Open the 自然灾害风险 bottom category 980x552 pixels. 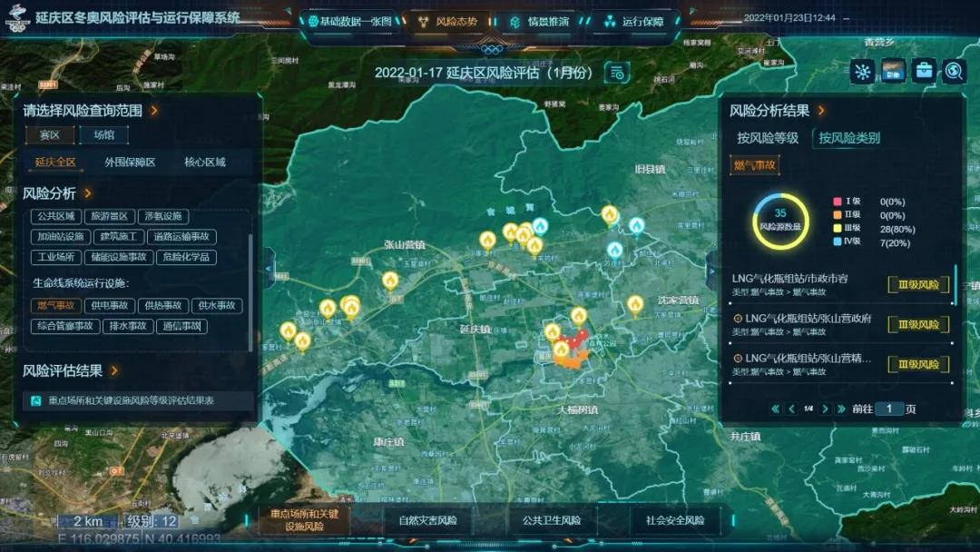pyautogui.click(x=427, y=520)
